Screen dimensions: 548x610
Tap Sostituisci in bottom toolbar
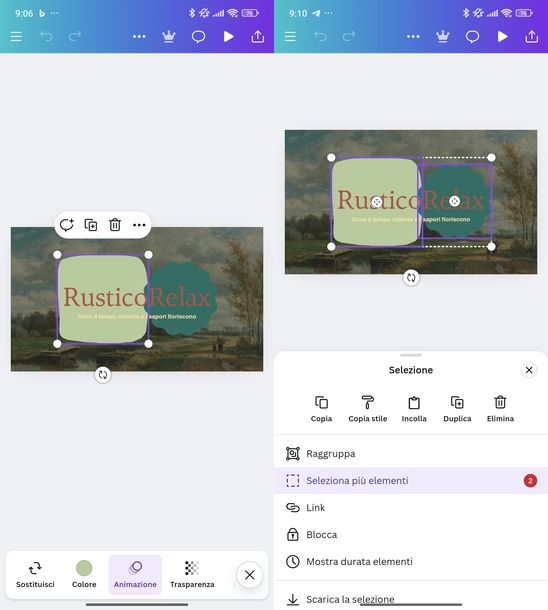click(x=35, y=574)
